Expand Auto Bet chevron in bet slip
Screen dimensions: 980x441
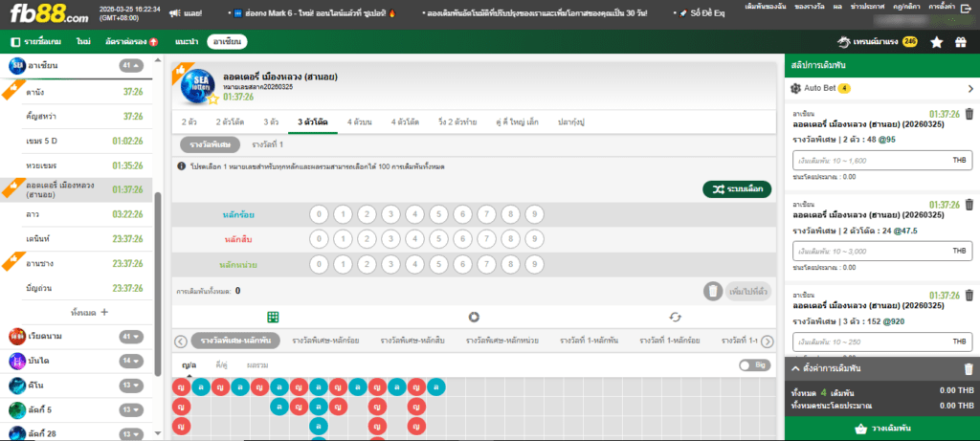[970, 89]
